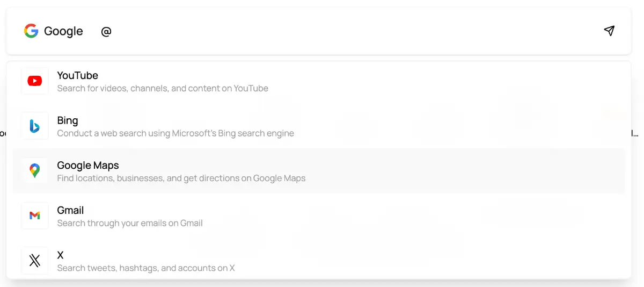Click "Search tweets, hashtags, and accounts" description
The height and width of the screenshot is (287, 644).
(x=146, y=268)
